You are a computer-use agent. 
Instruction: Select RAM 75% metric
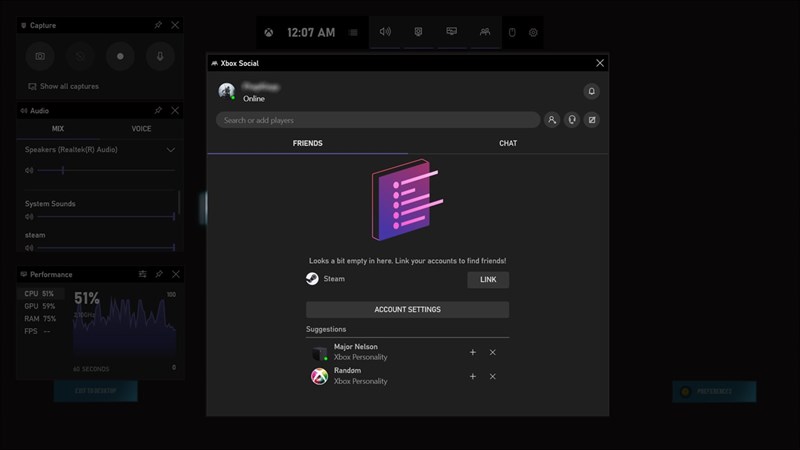pyautogui.click(x=41, y=318)
